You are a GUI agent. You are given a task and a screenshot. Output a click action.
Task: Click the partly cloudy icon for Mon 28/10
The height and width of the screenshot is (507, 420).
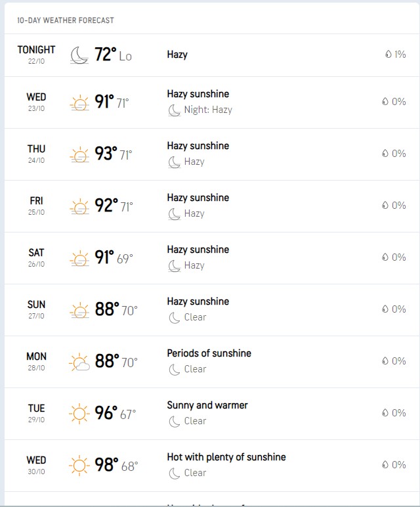(x=79, y=362)
